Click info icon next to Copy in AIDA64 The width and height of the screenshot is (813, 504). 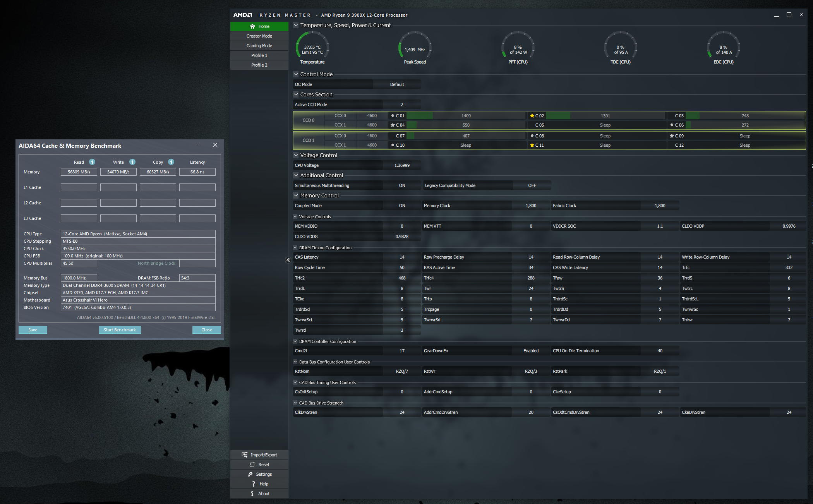[x=171, y=162]
